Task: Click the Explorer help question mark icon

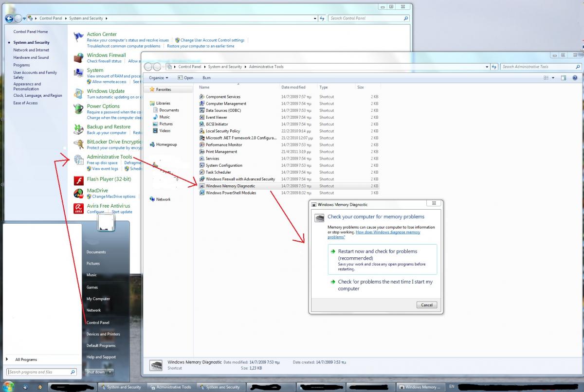Action: pyautogui.click(x=575, y=78)
